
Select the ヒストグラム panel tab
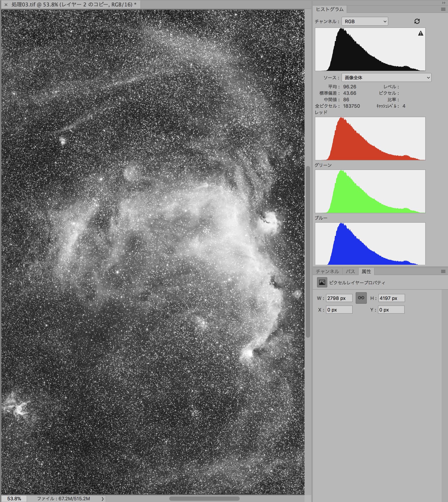(329, 9)
